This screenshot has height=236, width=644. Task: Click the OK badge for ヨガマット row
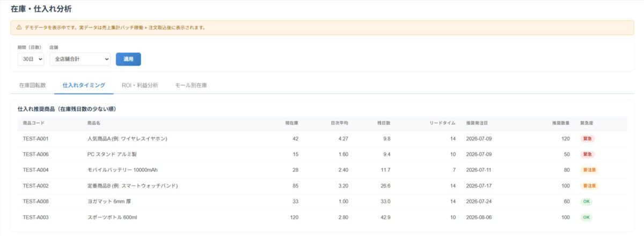[x=586, y=202]
